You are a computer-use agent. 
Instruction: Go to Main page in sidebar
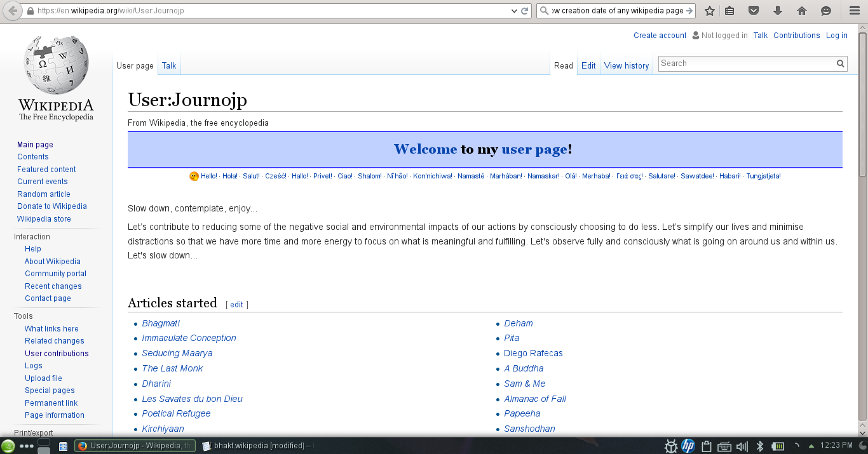(x=35, y=145)
